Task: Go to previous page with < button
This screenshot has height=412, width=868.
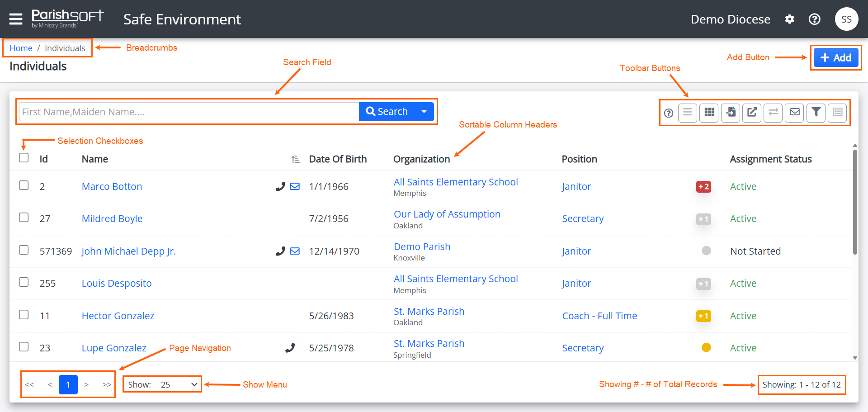Action: coord(50,384)
